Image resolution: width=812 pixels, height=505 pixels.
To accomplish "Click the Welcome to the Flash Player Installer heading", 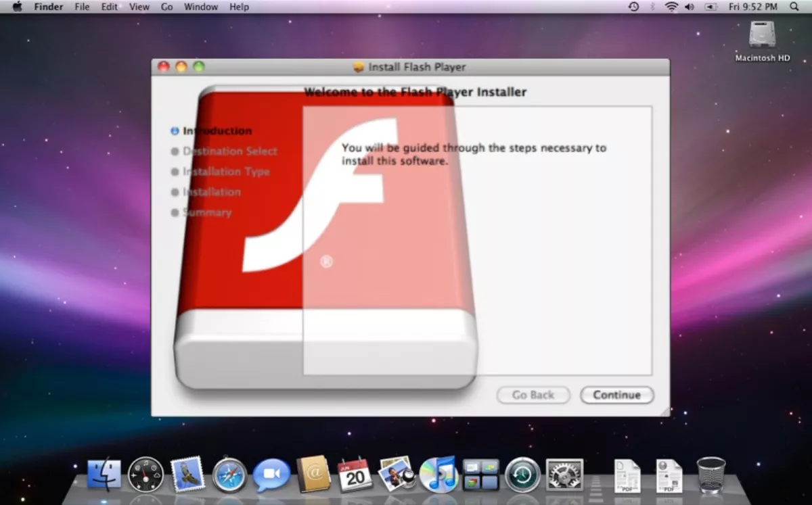I will pyautogui.click(x=415, y=92).
